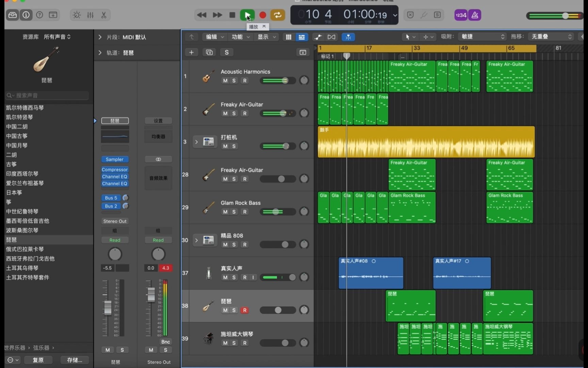This screenshot has width=588, height=368.
Task: Expand the 轨道 琵琶 section
Action: coord(100,53)
